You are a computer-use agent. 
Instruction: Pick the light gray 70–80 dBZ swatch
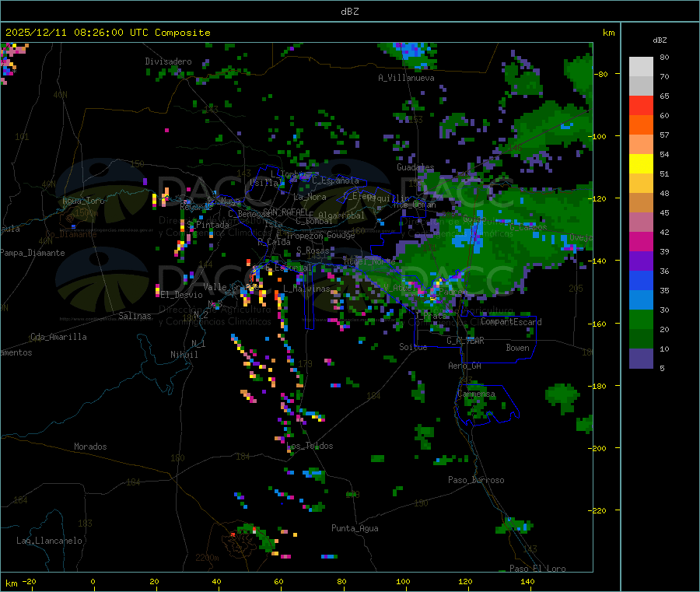(641, 67)
